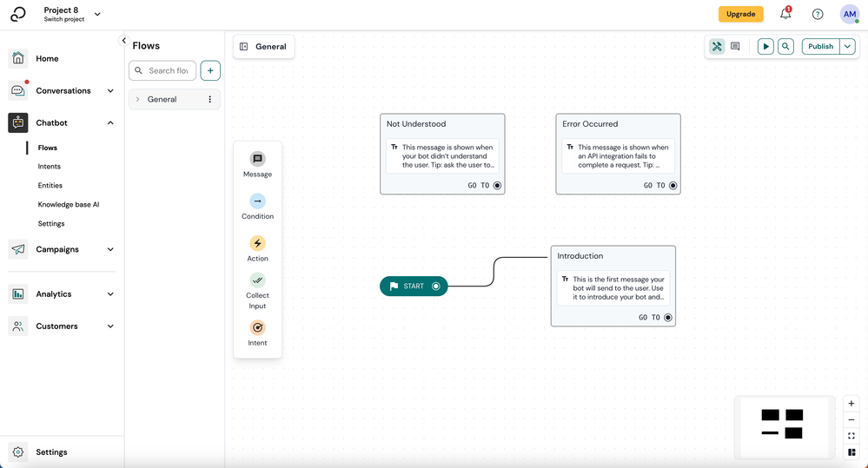Focus the Search flows field
Screen dimensions: 868x468
click(x=162, y=71)
